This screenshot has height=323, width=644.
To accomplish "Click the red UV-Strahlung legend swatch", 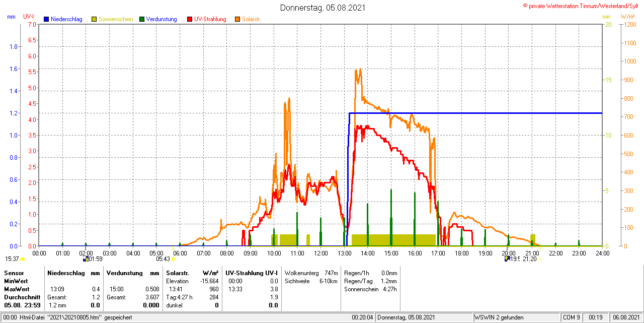I will click(190, 19).
